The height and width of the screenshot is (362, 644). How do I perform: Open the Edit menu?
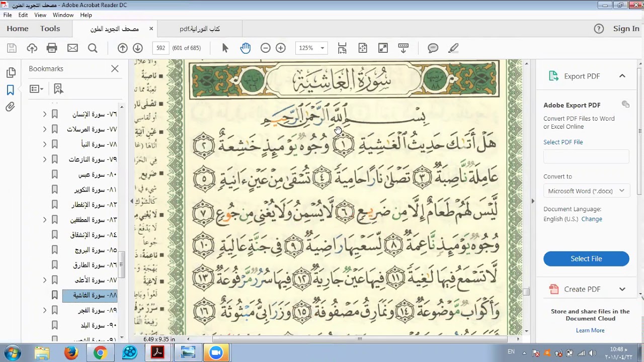(x=23, y=15)
